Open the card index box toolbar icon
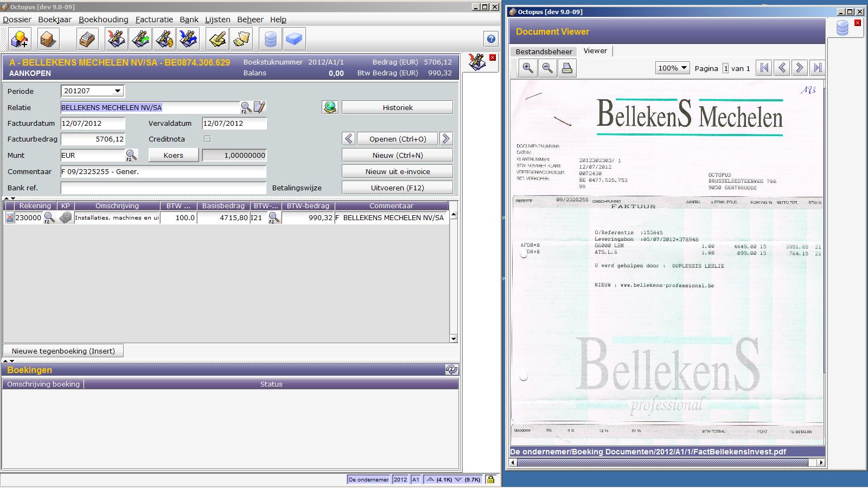The image size is (868, 488). (x=87, y=39)
